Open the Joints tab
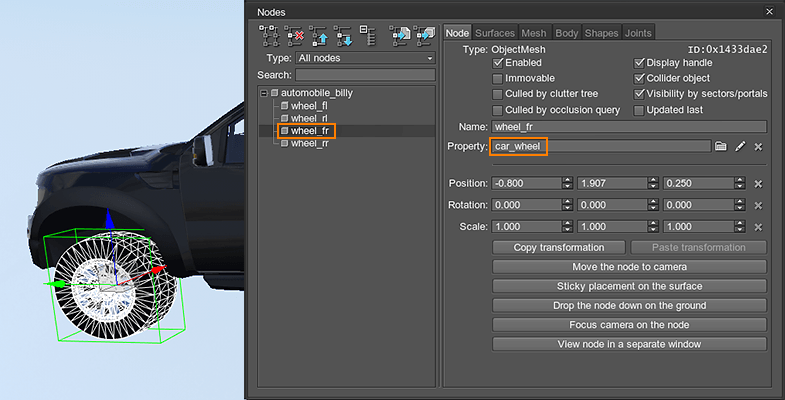Viewport: 785px width, 400px height. [638, 33]
